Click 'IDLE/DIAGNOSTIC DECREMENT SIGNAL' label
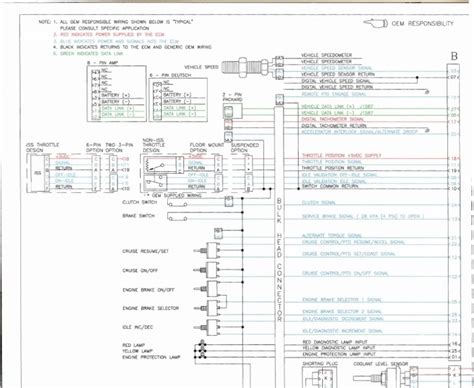This screenshot has width=474, height=388. (x=343, y=319)
